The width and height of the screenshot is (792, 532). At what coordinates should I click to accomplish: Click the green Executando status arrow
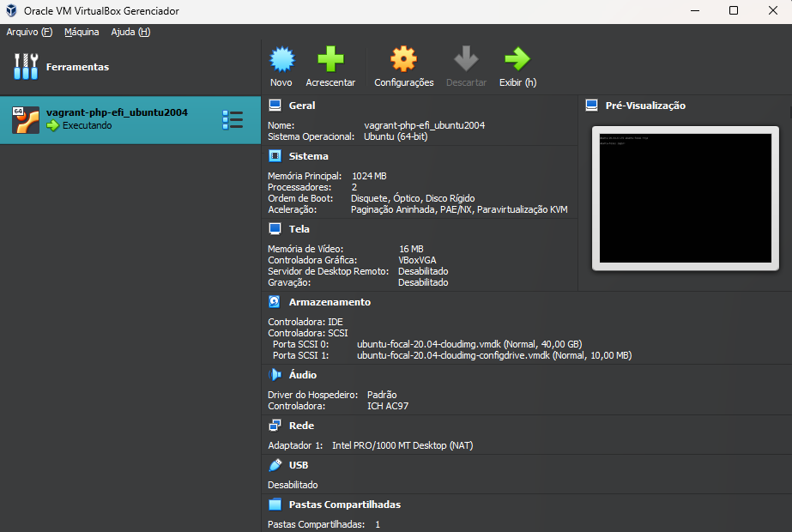tap(53, 125)
